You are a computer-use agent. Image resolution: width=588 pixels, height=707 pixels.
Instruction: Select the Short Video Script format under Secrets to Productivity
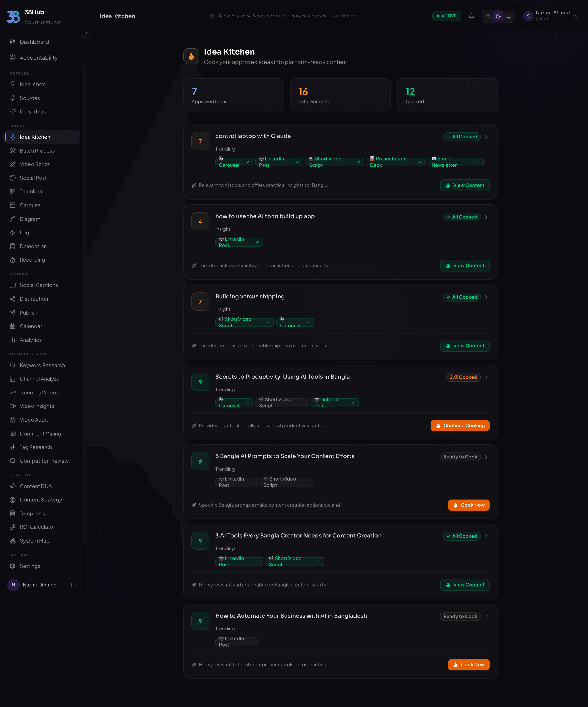coord(281,403)
